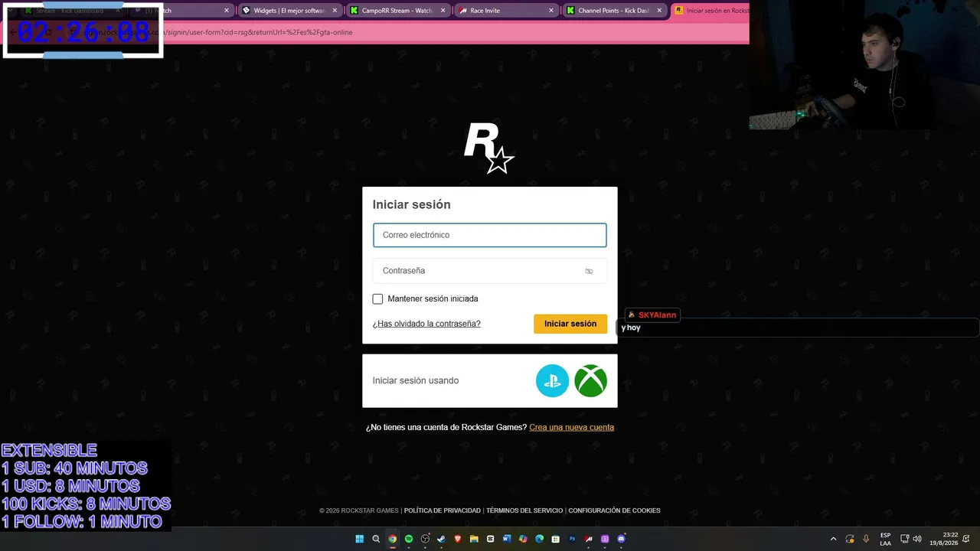Open Política de Privacidad footer link

tap(443, 510)
